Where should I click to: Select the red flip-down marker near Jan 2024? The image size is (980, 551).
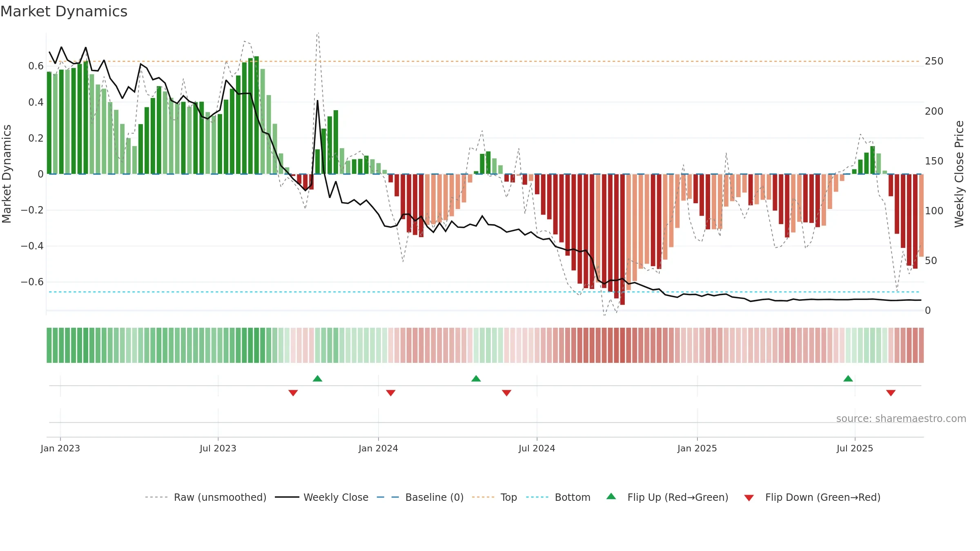click(391, 393)
